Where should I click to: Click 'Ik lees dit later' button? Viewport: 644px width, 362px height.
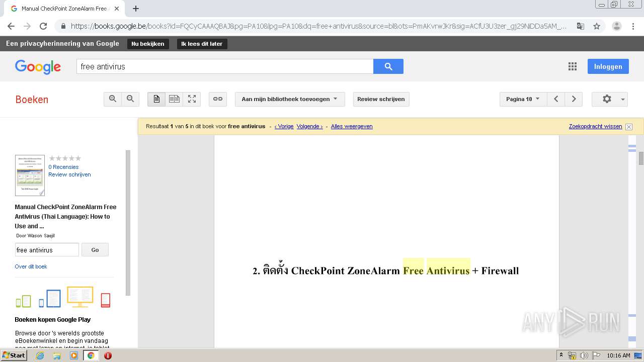(202, 44)
